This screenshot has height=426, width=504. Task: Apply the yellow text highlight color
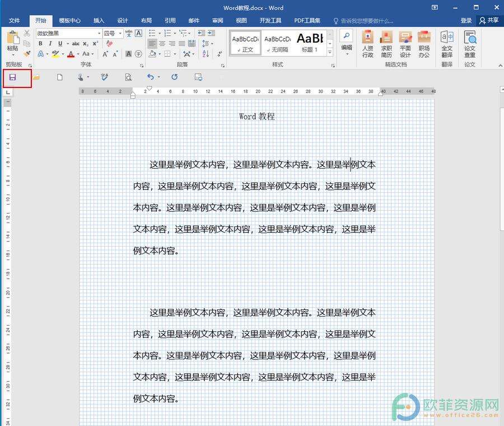55,54
